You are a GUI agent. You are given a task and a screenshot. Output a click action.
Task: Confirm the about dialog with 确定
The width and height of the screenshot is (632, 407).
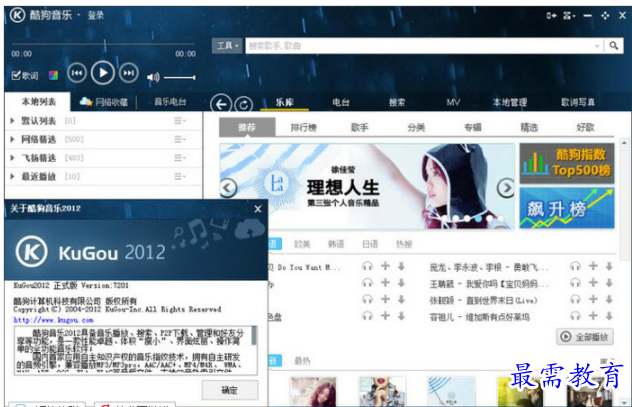coord(230,390)
